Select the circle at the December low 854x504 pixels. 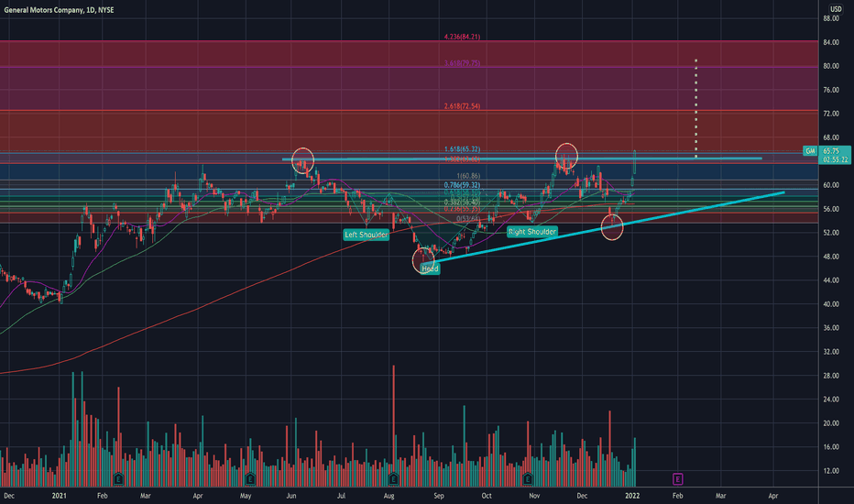(x=611, y=227)
